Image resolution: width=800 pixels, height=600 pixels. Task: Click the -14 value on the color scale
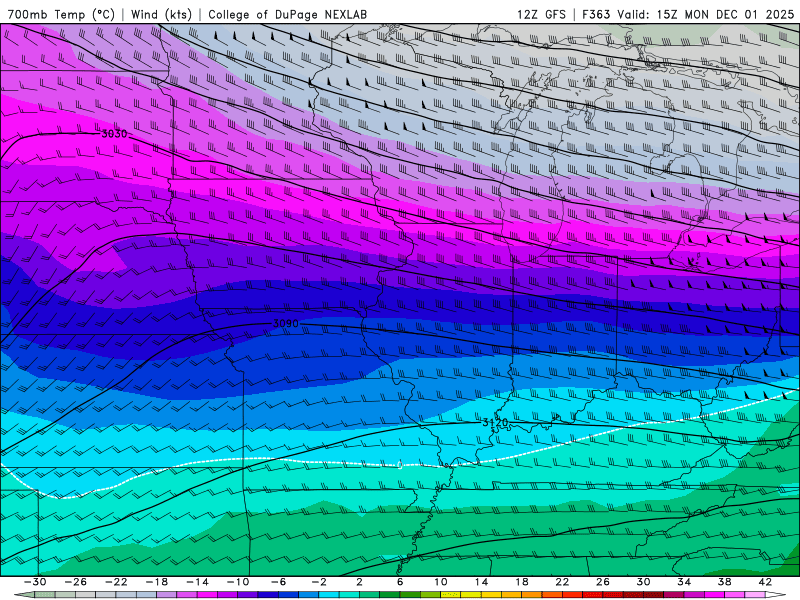point(197,582)
